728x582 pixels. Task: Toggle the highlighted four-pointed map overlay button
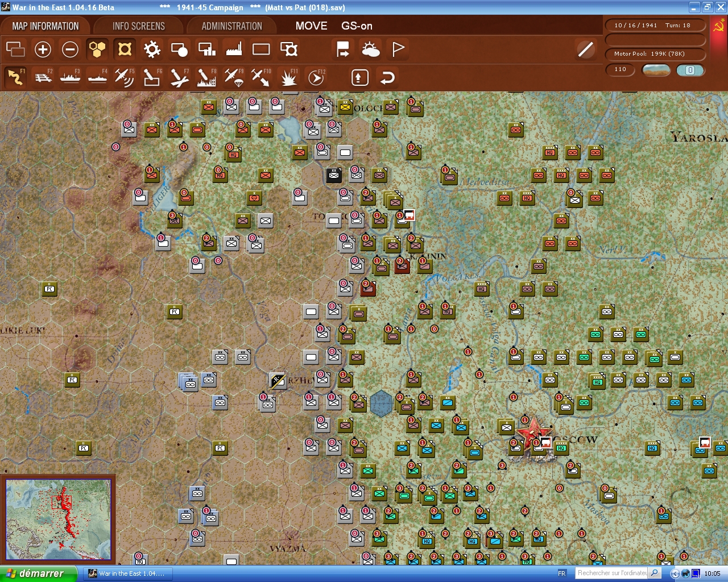pyautogui.click(x=125, y=49)
